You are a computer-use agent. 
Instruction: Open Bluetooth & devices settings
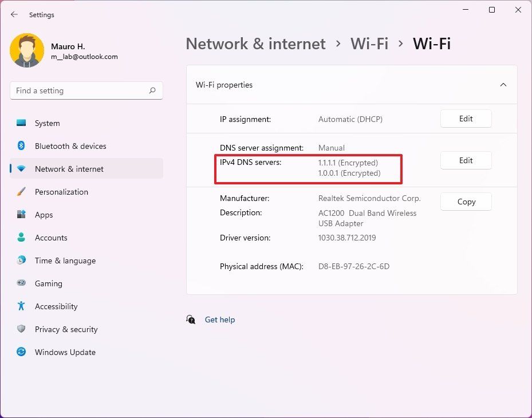(x=21, y=146)
